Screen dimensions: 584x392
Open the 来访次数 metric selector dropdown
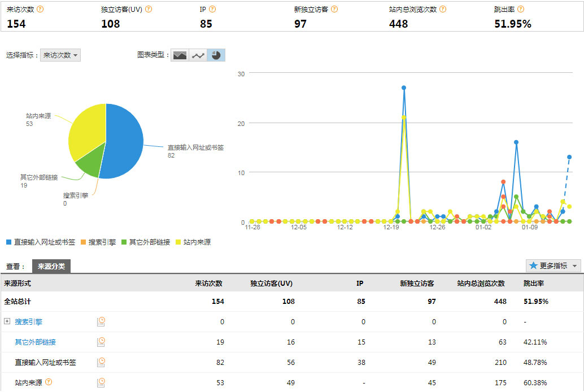[x=60, y=55]
